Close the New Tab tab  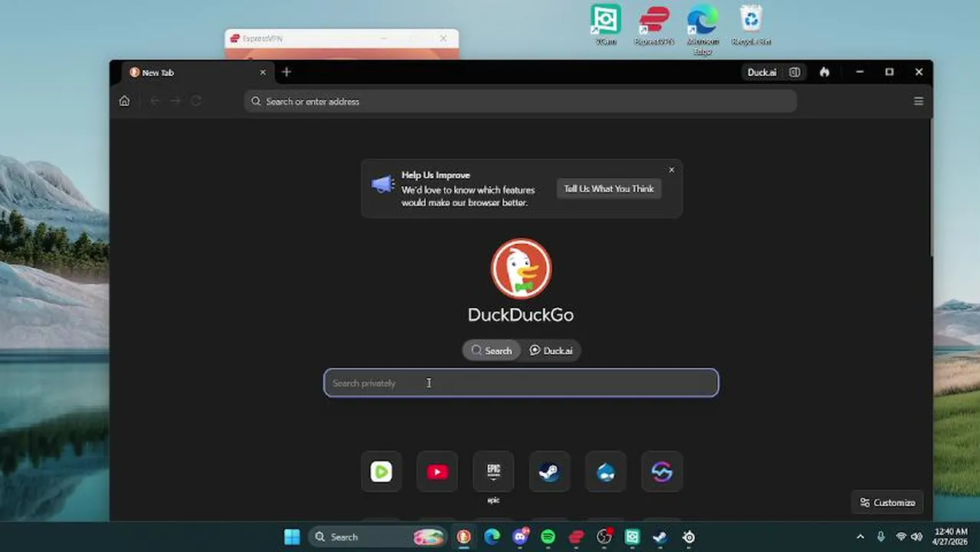pyautogui.click(x=263, y=72)
